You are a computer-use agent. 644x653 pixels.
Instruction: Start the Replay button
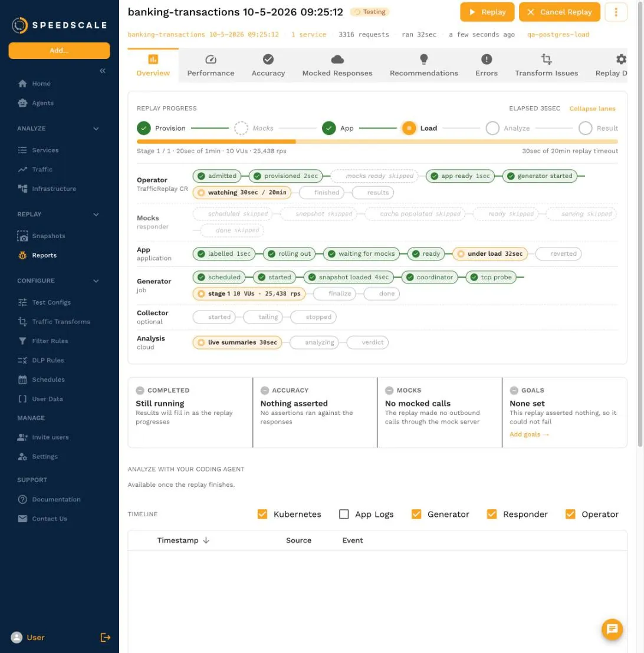click(487, 12)
